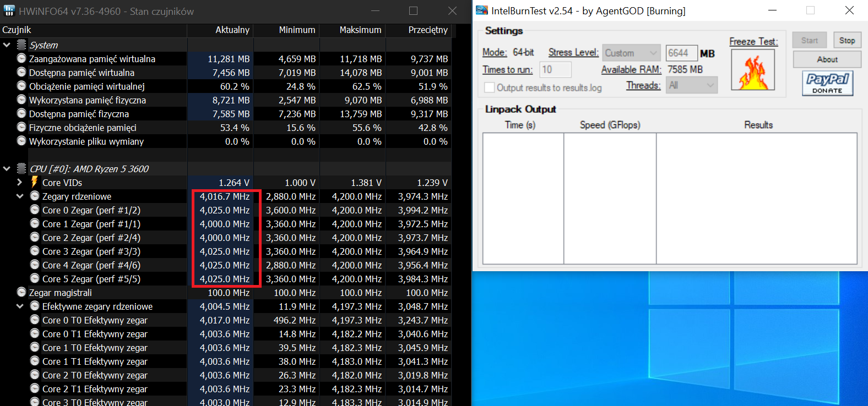Click the stress memory MB input field
The image size is (868, 406).
pyautogui.click(x=681, y=53)
